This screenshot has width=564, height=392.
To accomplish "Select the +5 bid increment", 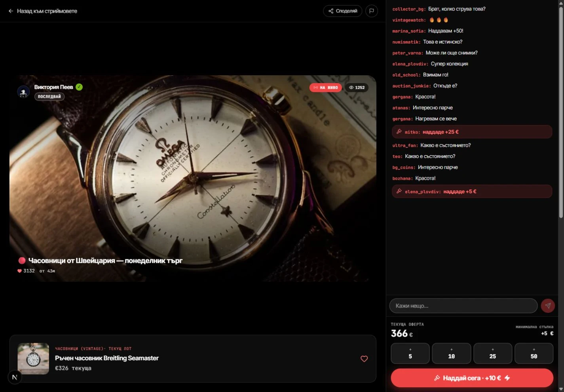I will pyautogui.click(x=410, y=353).
